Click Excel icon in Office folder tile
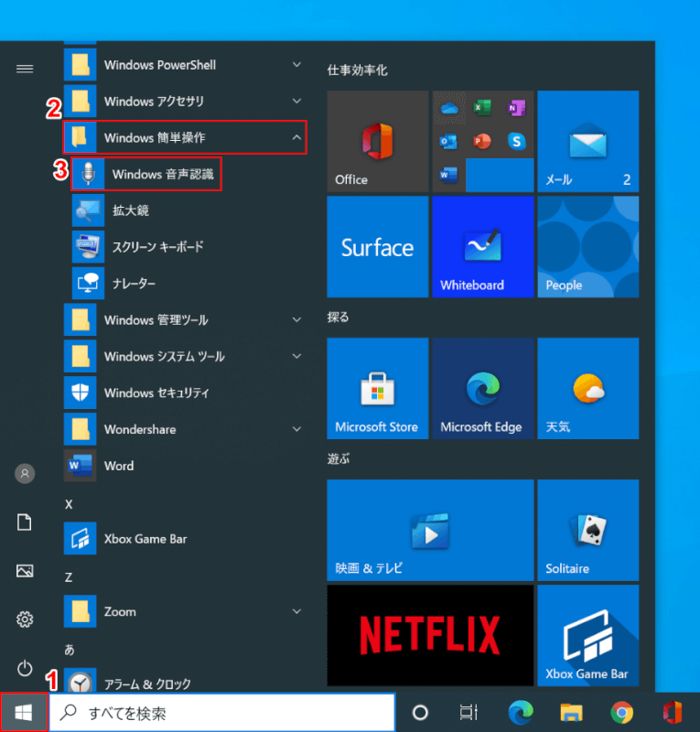 [x=482, y=107]
